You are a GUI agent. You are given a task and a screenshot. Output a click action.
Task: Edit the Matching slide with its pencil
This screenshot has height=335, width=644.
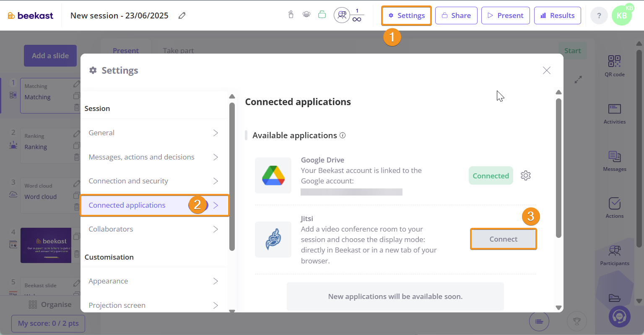click(x=76, y=84)
